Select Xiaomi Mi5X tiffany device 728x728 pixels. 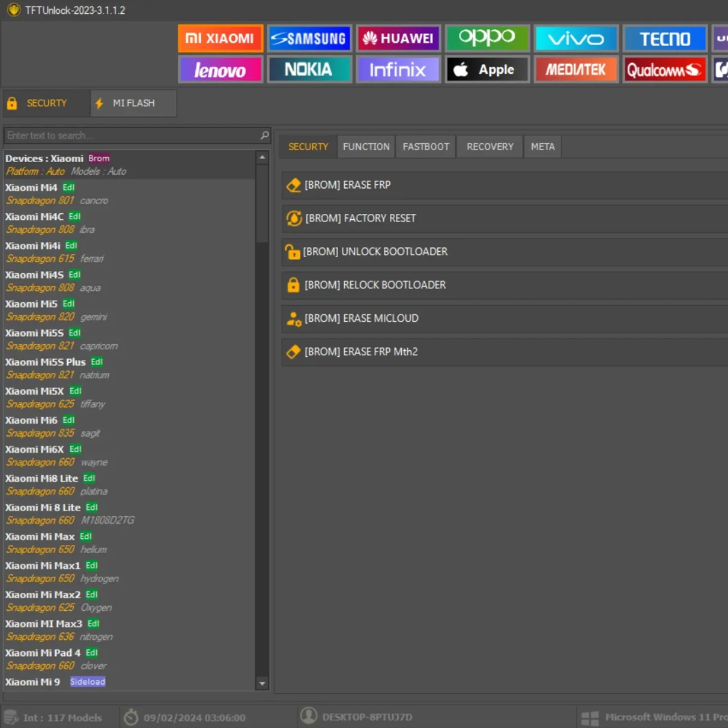tap(129, 398)
